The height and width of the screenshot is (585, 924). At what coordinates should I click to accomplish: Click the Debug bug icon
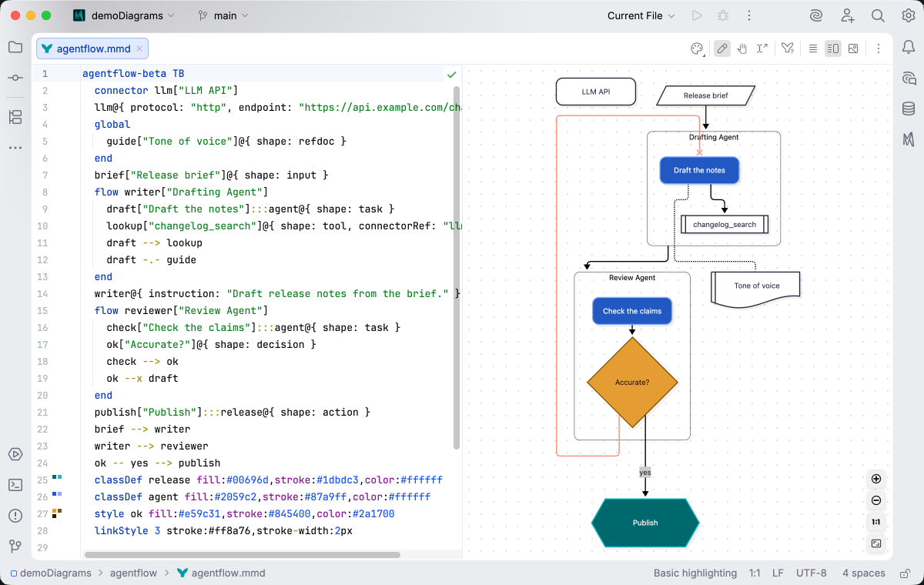723,15
